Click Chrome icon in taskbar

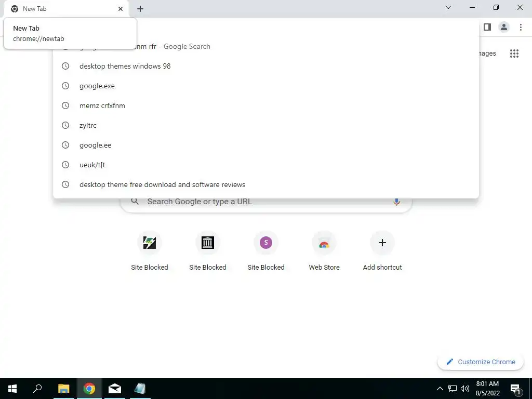pyautogui.click(x=89, y=389)
